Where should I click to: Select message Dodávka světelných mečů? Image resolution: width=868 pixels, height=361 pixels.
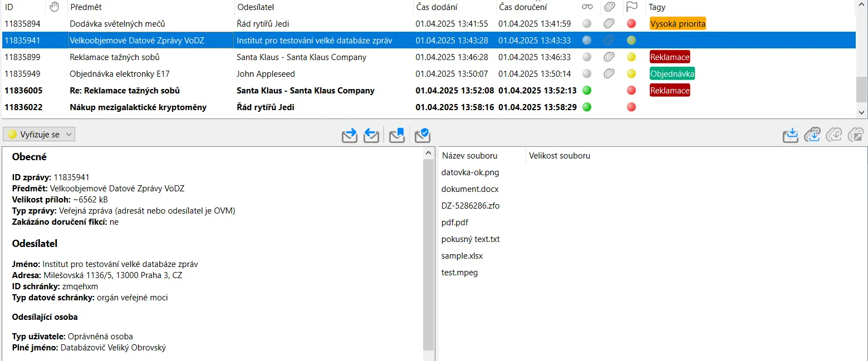point(117,24)
